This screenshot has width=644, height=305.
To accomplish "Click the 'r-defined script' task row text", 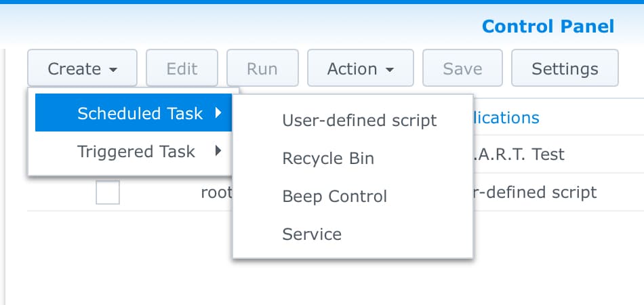I will coord(535,192).
